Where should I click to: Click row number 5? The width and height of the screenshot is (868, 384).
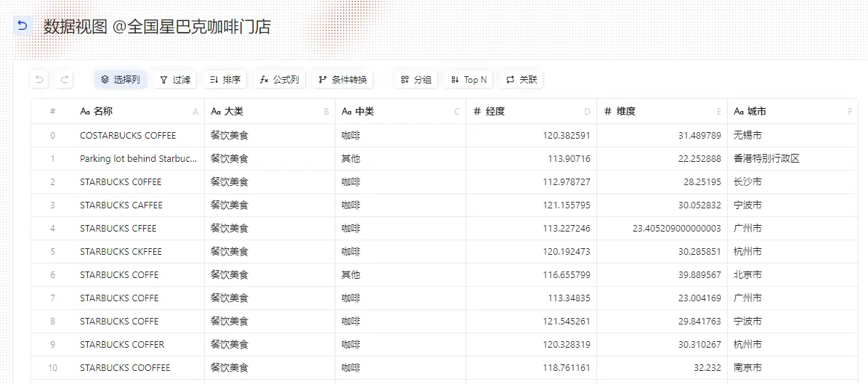[x=52, y=252]
